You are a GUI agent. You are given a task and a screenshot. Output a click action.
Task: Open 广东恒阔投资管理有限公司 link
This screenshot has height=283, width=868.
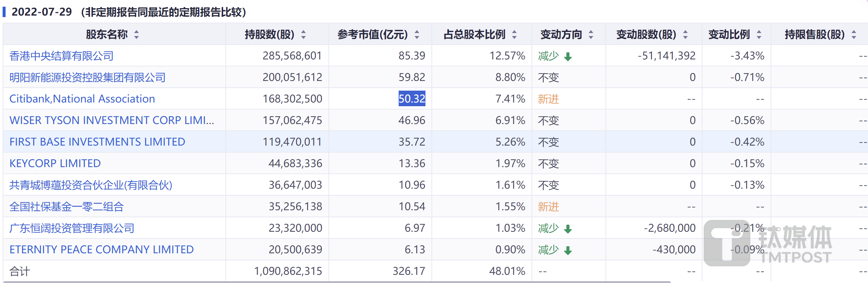72,228
